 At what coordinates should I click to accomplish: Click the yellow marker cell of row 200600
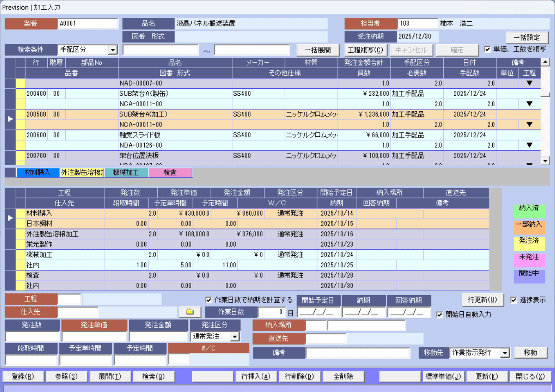[x=20, y=135]
